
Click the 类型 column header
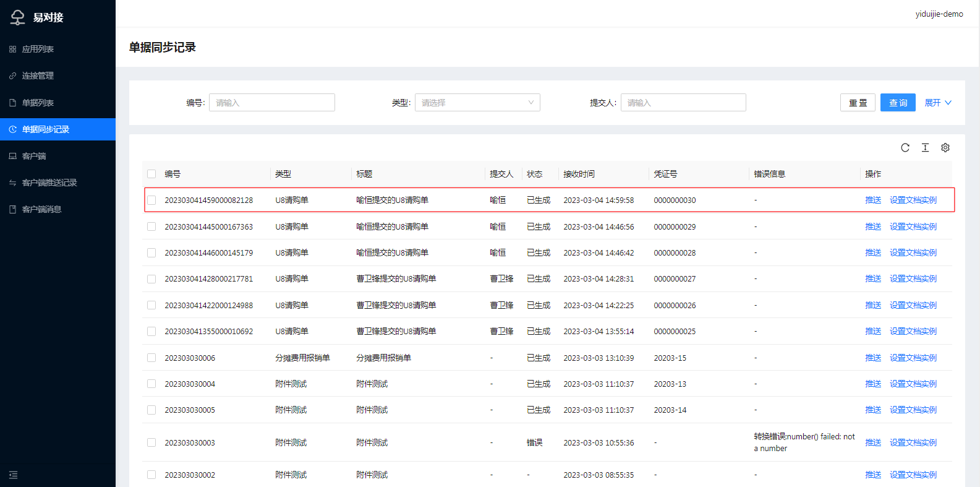pos(283,174)
